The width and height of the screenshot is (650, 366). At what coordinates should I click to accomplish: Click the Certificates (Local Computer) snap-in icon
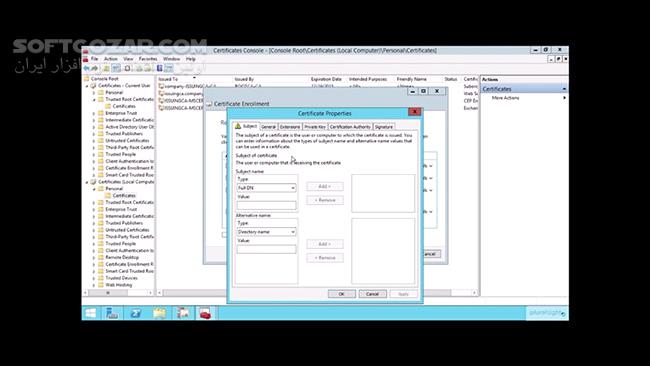click(93, 182)
